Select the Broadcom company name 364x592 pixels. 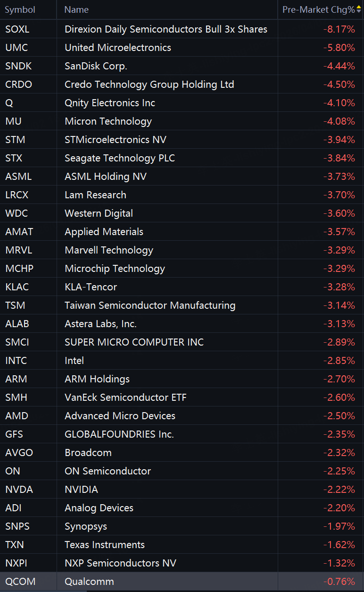click(88, 453)
